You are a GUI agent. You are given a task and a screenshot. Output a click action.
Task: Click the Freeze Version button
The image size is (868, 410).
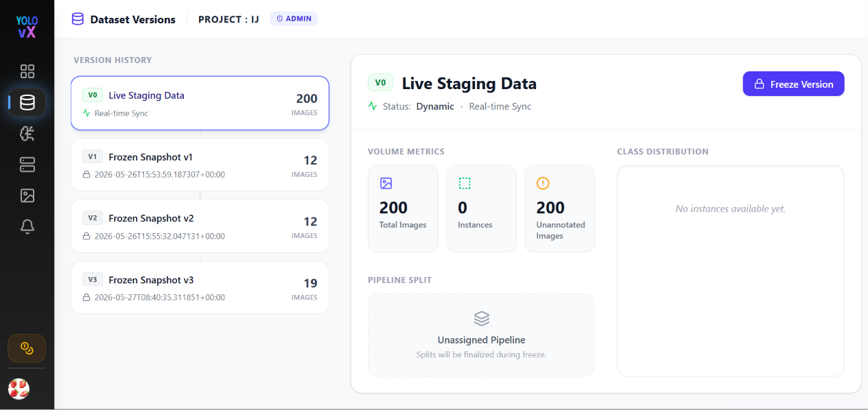point(793,84)
